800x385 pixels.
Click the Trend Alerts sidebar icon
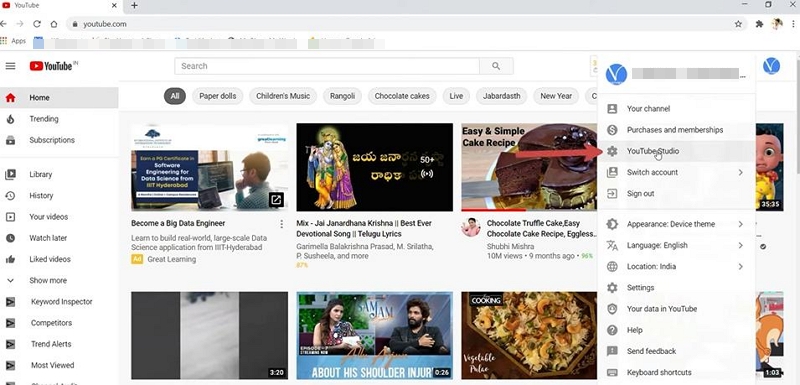pyautogui.click(x=10, y=344)
